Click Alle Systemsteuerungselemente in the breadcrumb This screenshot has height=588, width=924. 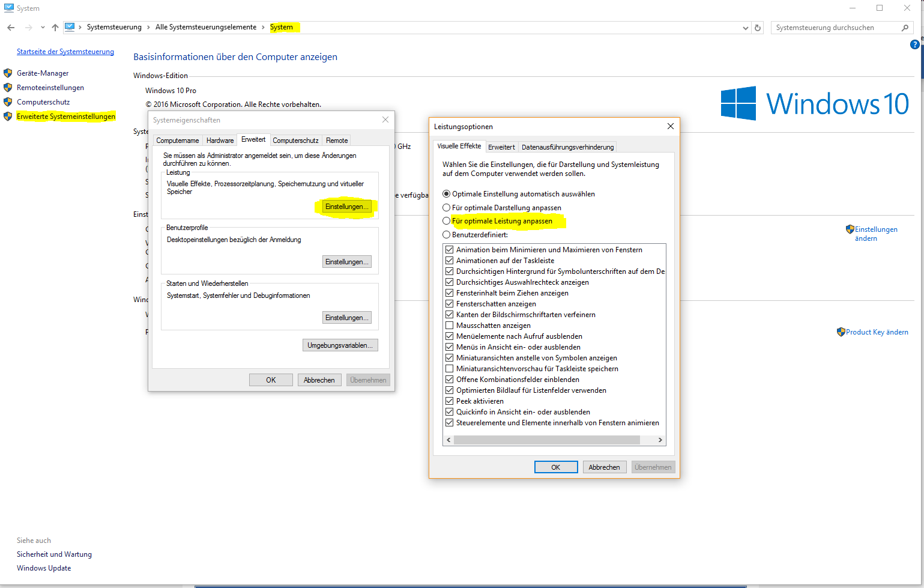coord(206,28)
